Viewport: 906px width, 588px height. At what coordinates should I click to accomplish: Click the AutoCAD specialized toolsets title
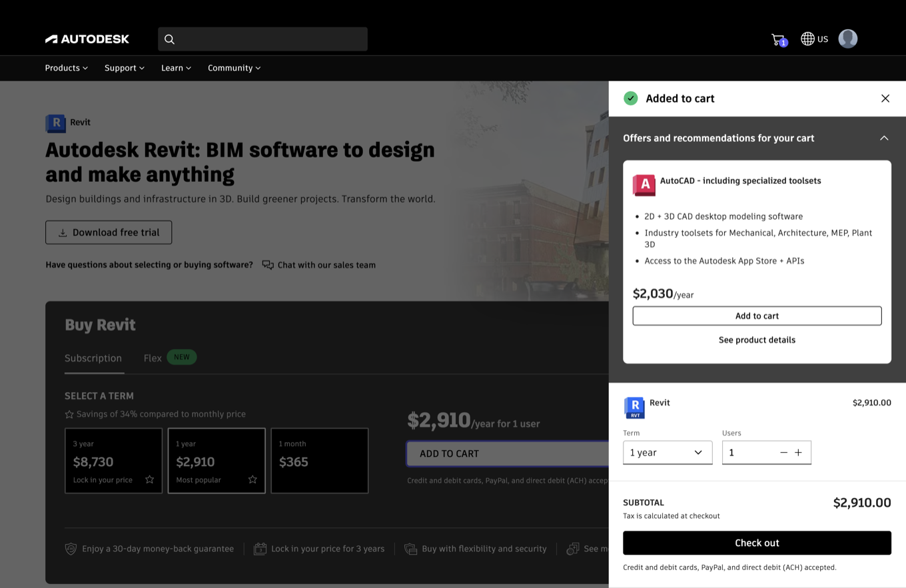(741, 181)
